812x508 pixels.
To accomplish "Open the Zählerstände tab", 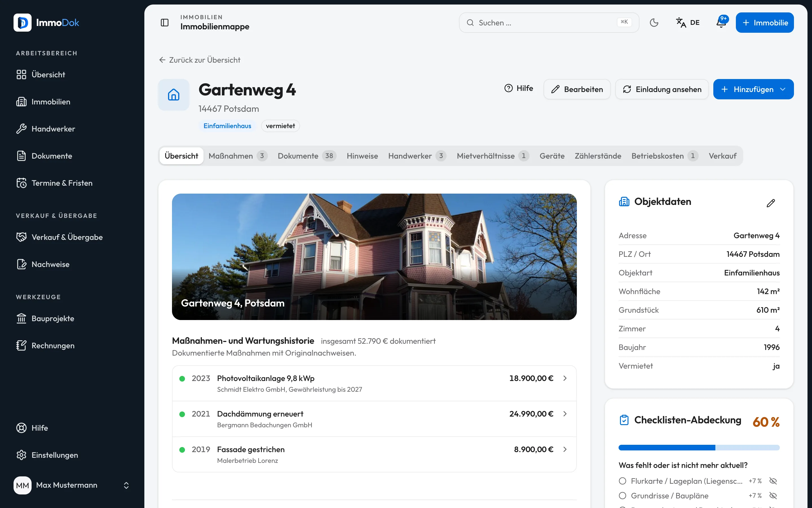I will click(x=598, y=156).
